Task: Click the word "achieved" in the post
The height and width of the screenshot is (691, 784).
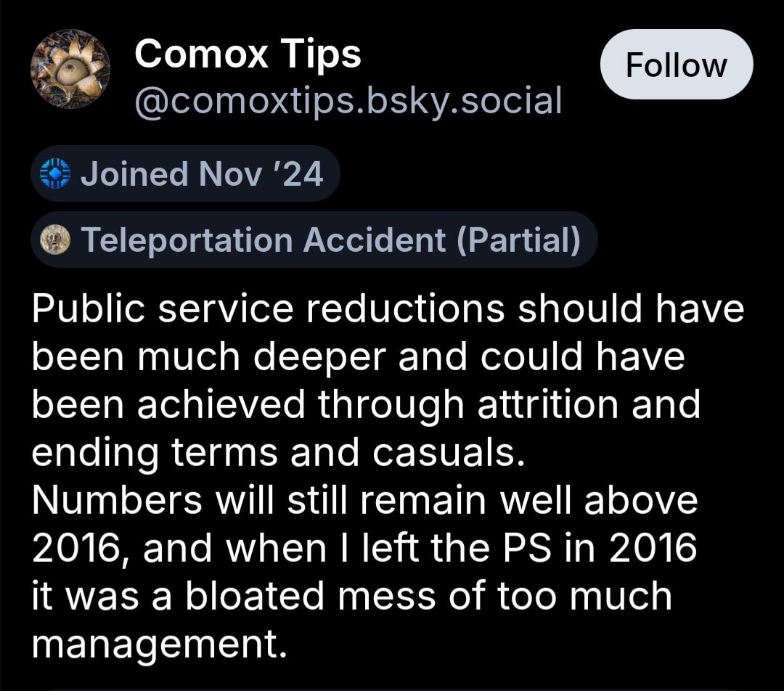Action: pyautogui.click(x=221, y=405)
